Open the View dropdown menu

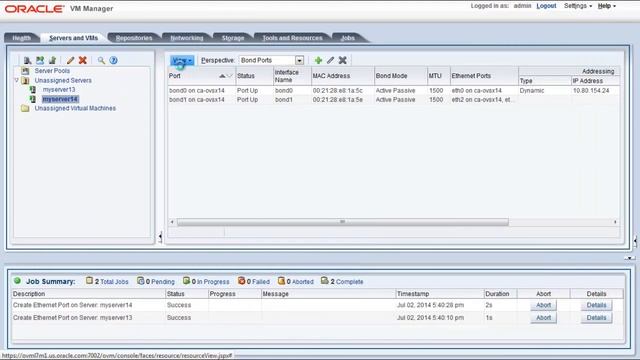click(x=182, y=60)
